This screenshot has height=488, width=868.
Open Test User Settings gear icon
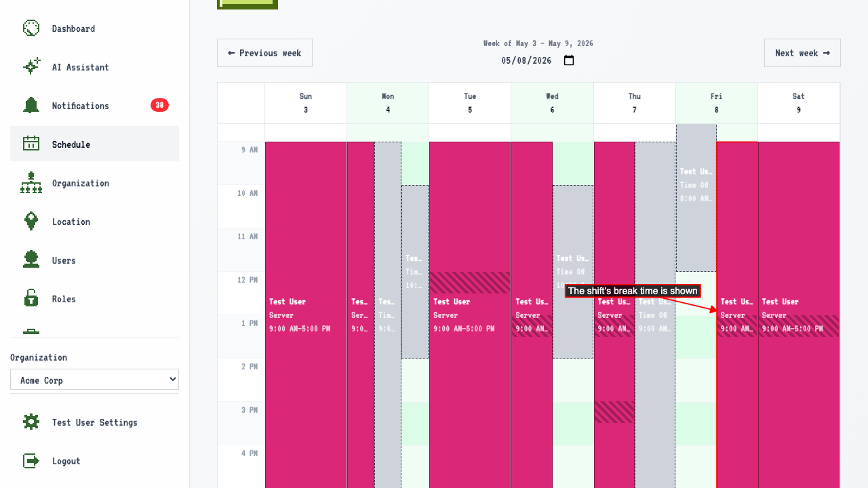point(31,422)
